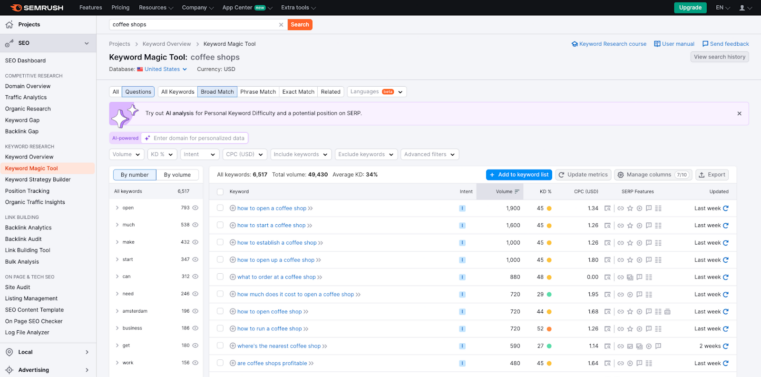This screenshot has height=377, width=761.
Task: Open SERP view icon for 'how to open a coffee shop'
Action: click(x=607, y=208)
